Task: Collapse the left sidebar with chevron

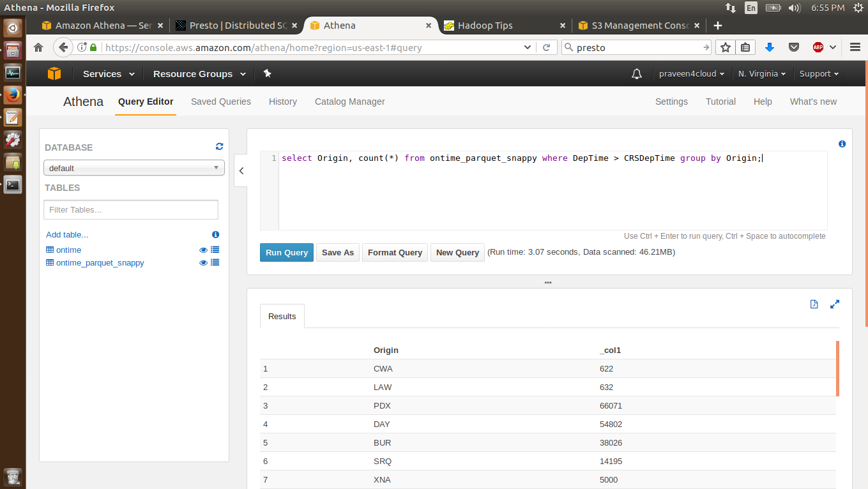Action: pyautogui.click(x=241, y=170)
